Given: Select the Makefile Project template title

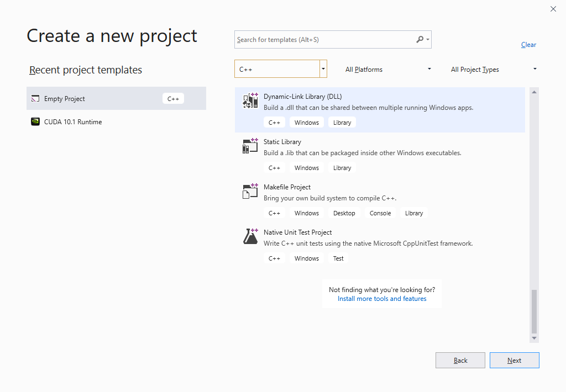Looking at the screenshot, I should click(287, 187).
